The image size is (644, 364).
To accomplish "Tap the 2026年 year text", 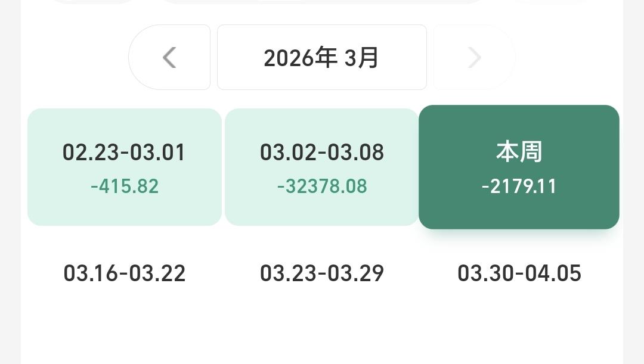I will tap(300, 57).
